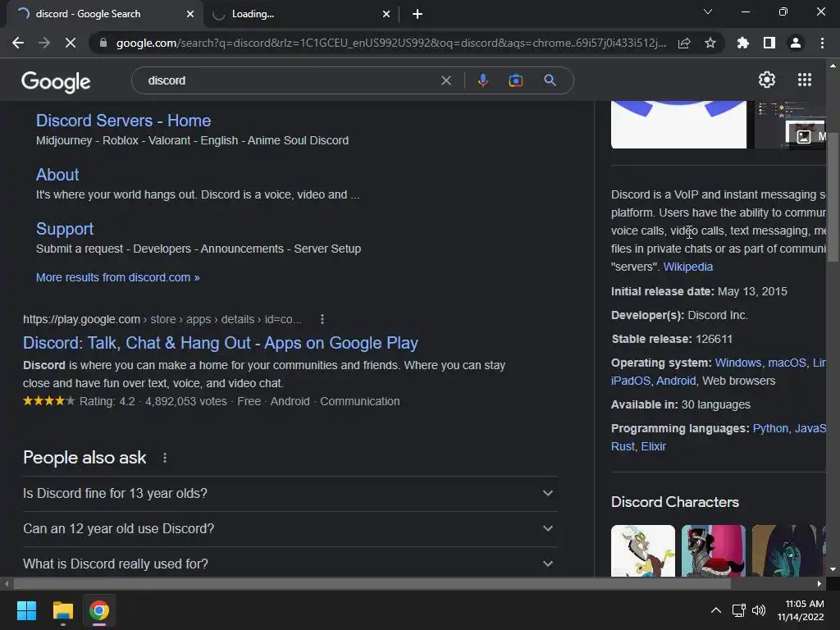Click the Discord Characters heading

(675, 502)
